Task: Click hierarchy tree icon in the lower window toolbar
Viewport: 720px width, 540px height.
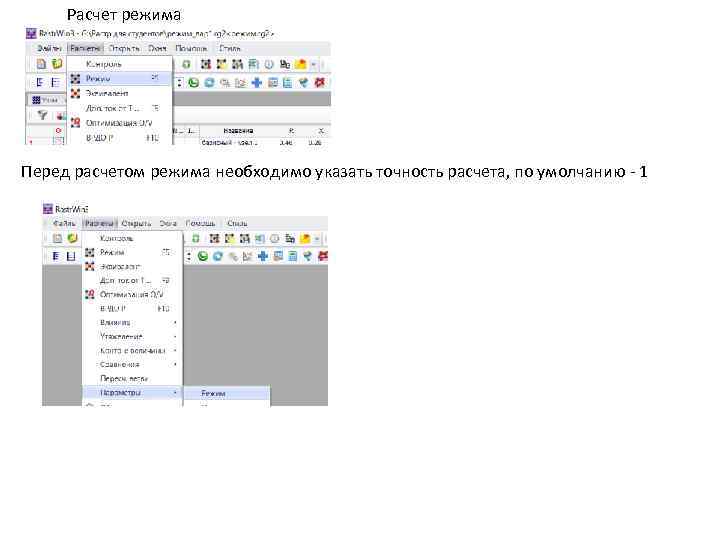Action: coord(290,239)
